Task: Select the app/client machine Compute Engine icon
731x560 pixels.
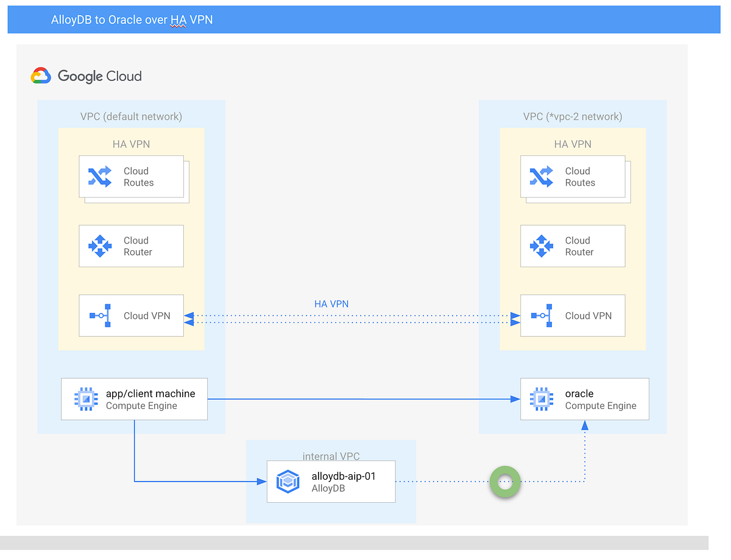Action: click(x=85, y=399)
